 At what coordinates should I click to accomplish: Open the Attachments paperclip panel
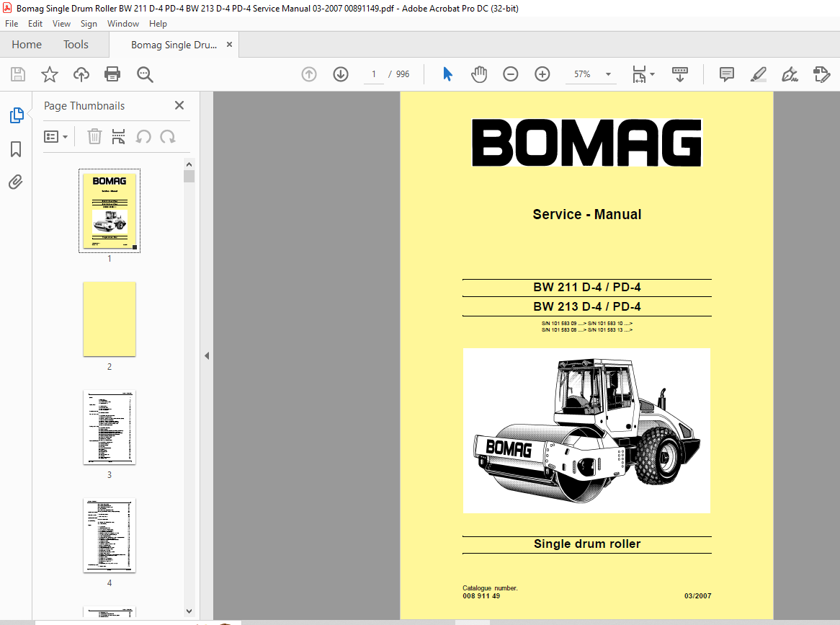pos(16,182)
